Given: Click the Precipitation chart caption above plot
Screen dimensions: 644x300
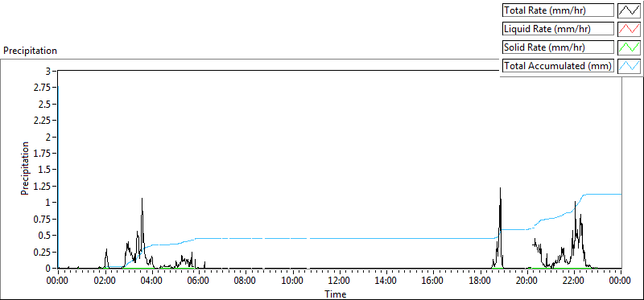Looking at the screenshot, I should click(x=30, y=51).
